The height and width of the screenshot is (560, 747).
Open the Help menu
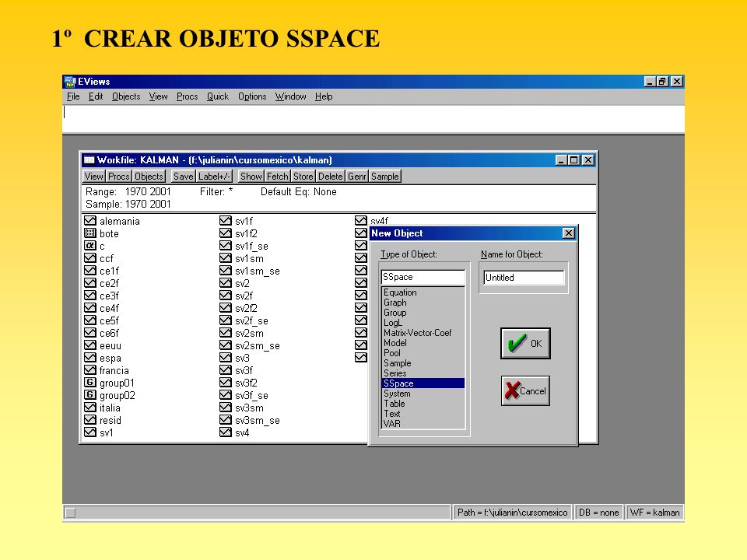(x=324, y=96)
